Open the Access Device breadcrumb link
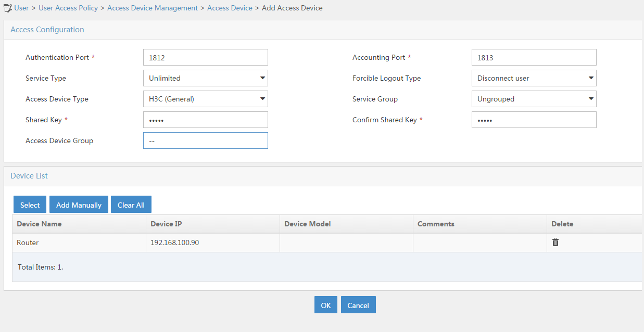Image resolution: width=644 pixels, height=332 pixels. 230,8
